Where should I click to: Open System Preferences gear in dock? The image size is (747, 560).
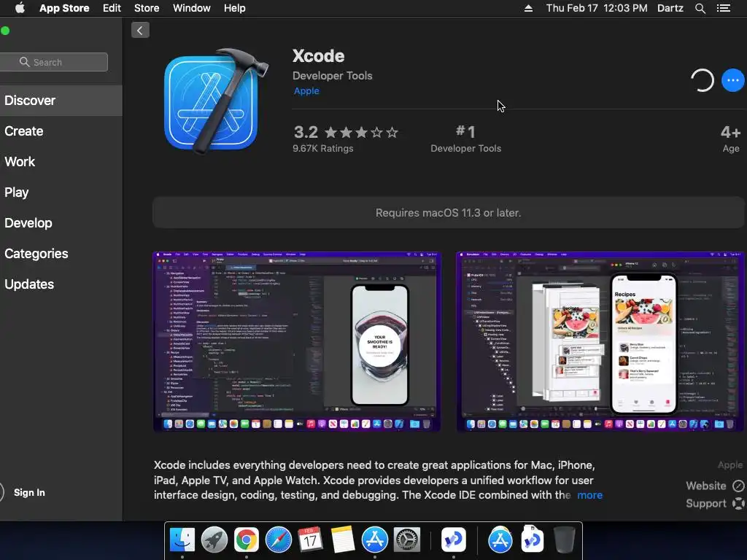pyautogui.click(x=406, y=540)
